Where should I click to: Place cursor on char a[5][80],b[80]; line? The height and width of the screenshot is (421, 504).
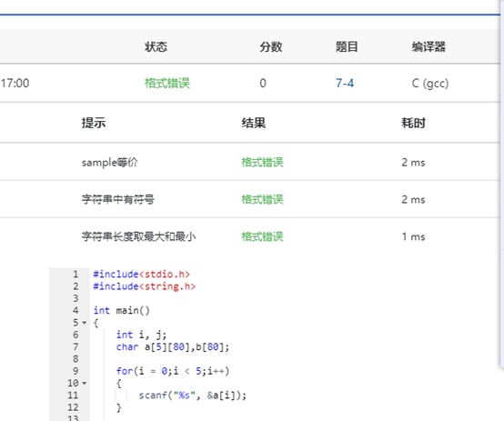pos(173,346)
